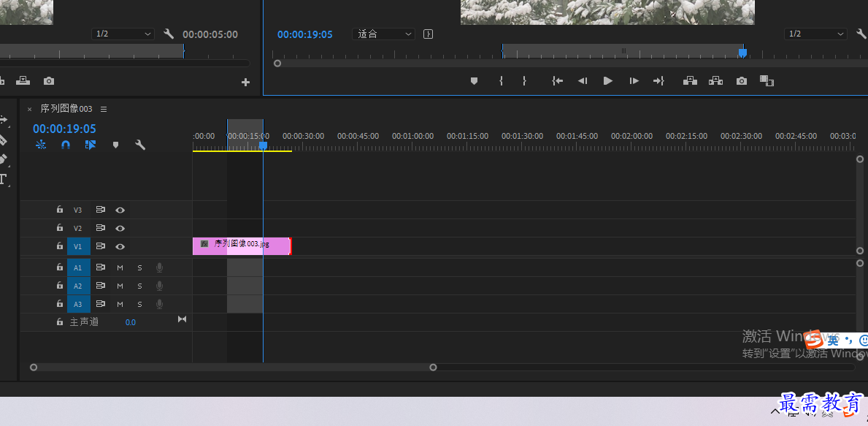Toggle Linked Selection in timeline
Viewport: 868px width, 426px height.
[x=91, y=145]
